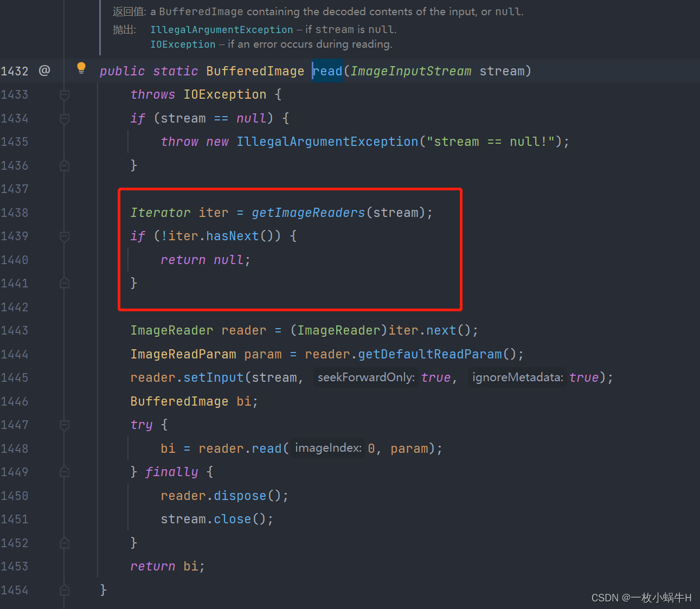Click 'BufferedImage bi;' declaration on line 1446

click(194, 401)
